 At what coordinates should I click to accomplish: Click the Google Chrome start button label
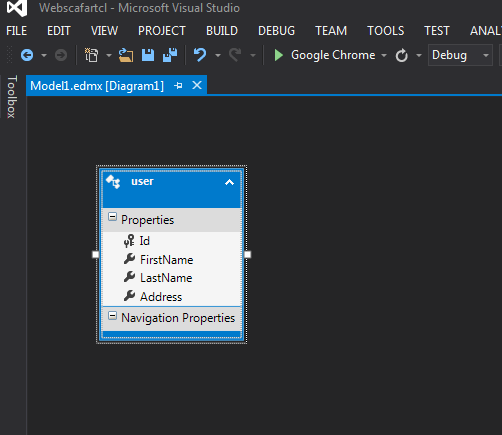tap(333, 55)
